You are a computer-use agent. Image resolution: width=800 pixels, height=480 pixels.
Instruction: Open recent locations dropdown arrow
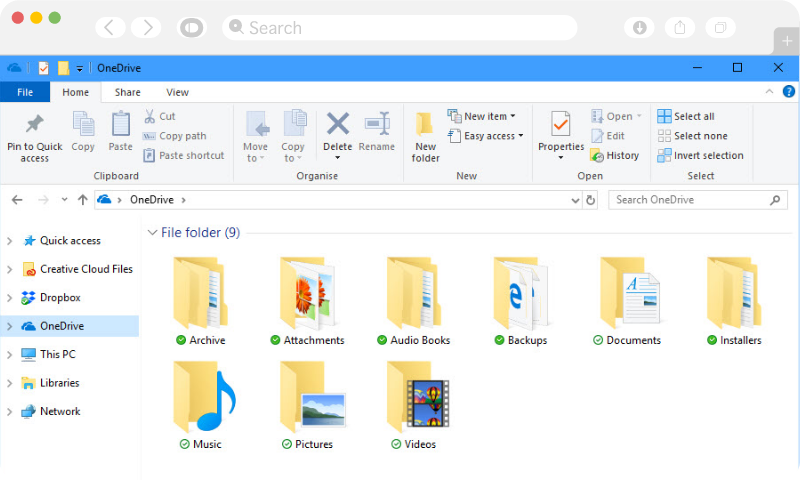tap(64, 199)
